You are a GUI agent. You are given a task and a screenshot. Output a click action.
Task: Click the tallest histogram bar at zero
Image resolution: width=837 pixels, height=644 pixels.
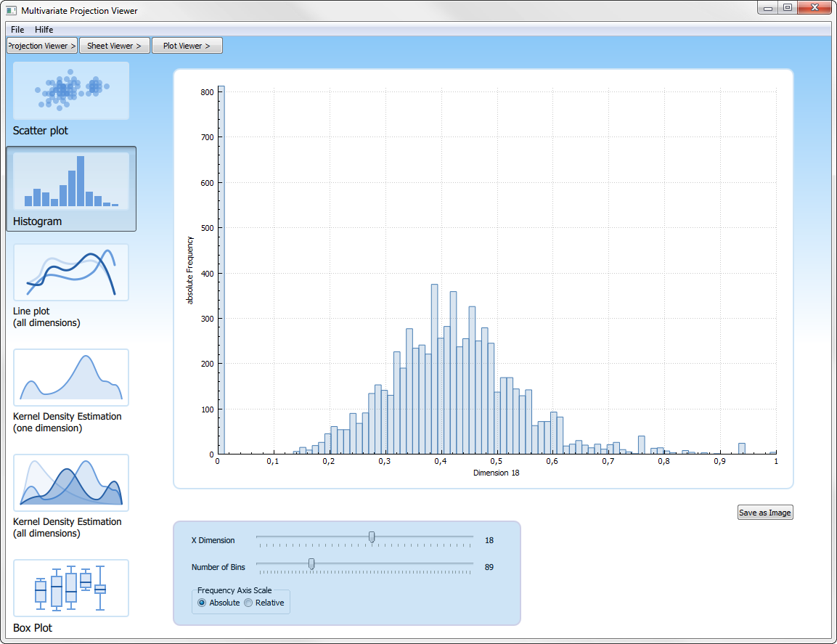coord(221,269)
